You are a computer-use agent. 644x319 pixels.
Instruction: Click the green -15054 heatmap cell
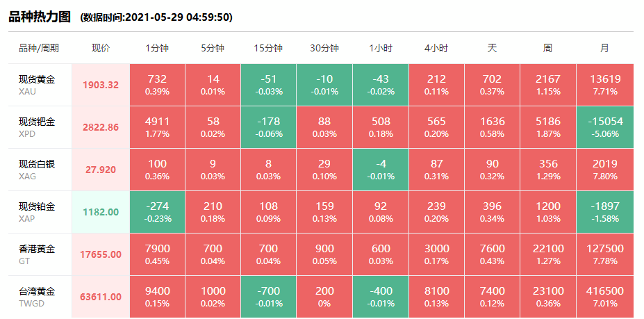[604, 127]
